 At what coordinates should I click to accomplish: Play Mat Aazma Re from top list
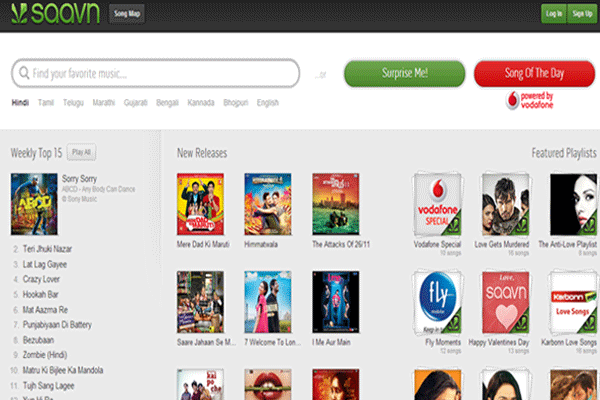[x=45, y=310]
